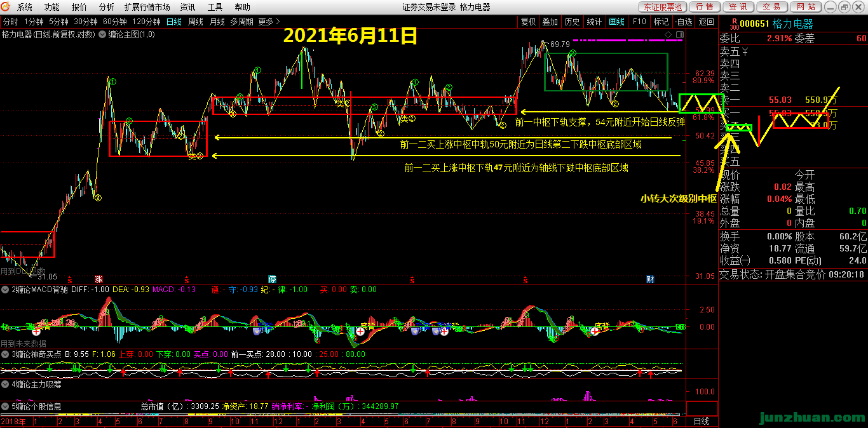Switch to the 60分钟 chart

pos(115,22)
